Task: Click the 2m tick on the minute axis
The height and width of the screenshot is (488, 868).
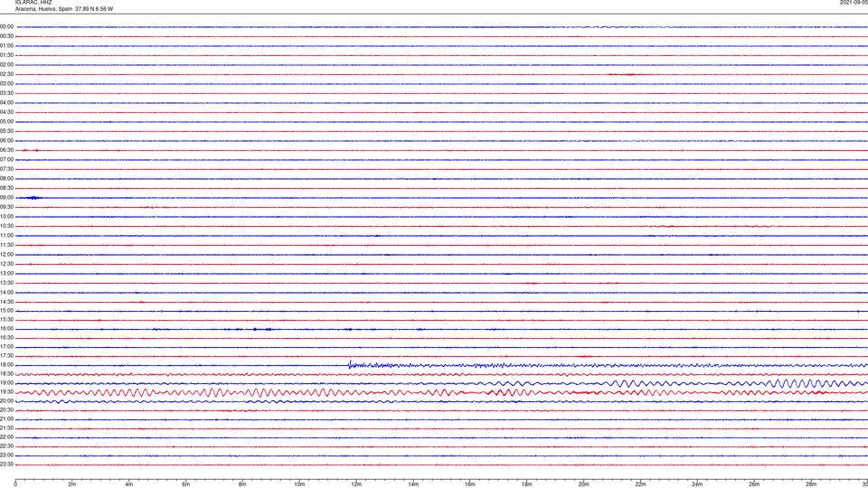Action: (72, 484)
